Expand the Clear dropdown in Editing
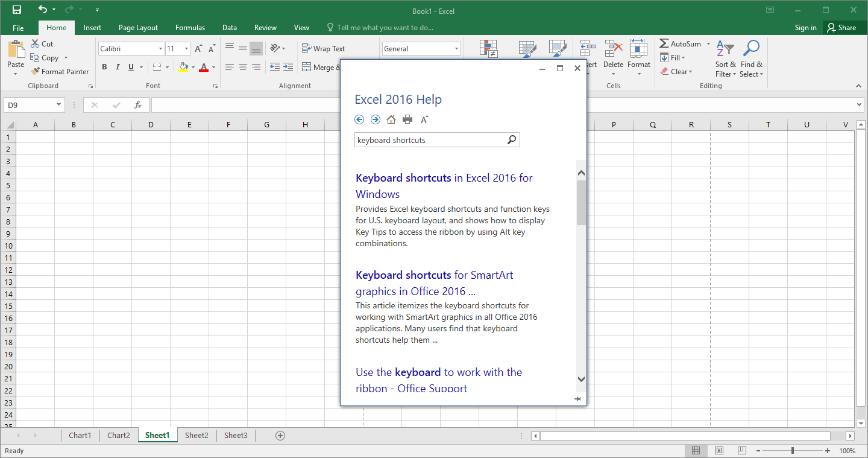Image resolution: width=868 pixels, height=458 pixels. tap(690, 72)
